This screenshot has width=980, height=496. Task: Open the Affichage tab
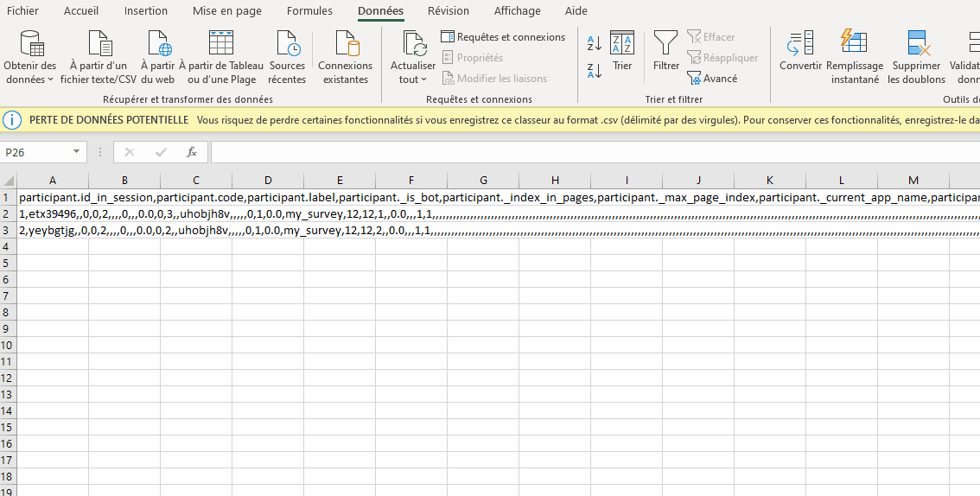click(x=518, y=10)
